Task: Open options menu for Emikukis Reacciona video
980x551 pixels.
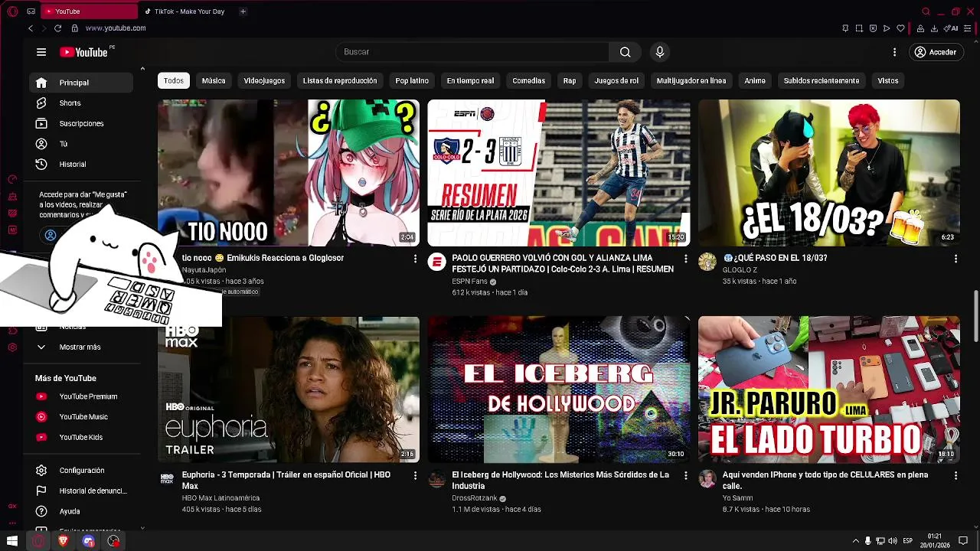Action: [x=415, y=259]
